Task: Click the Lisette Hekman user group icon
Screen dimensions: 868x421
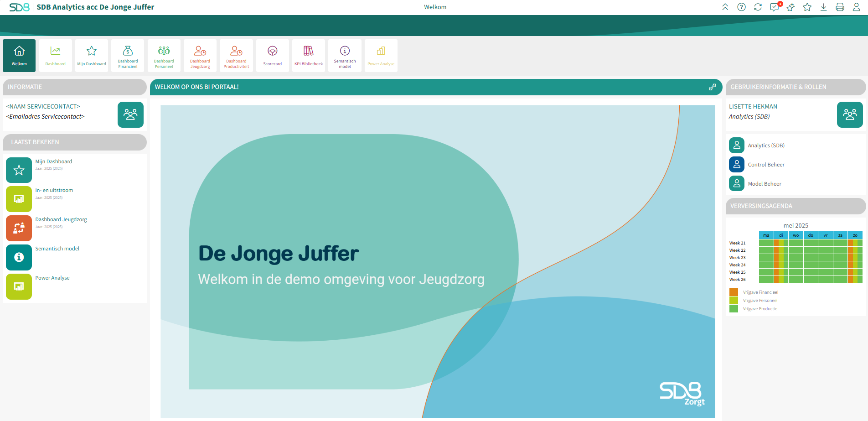Action: point(850,114)
